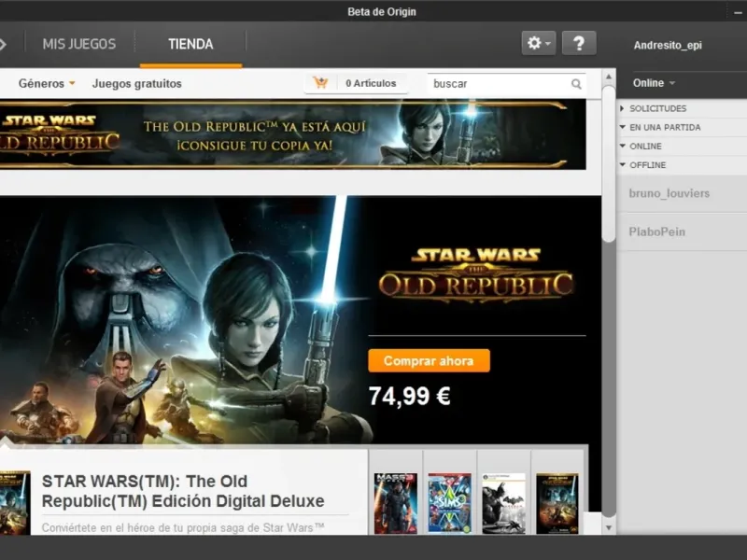Select friend PlaboPein

(682, 231)
